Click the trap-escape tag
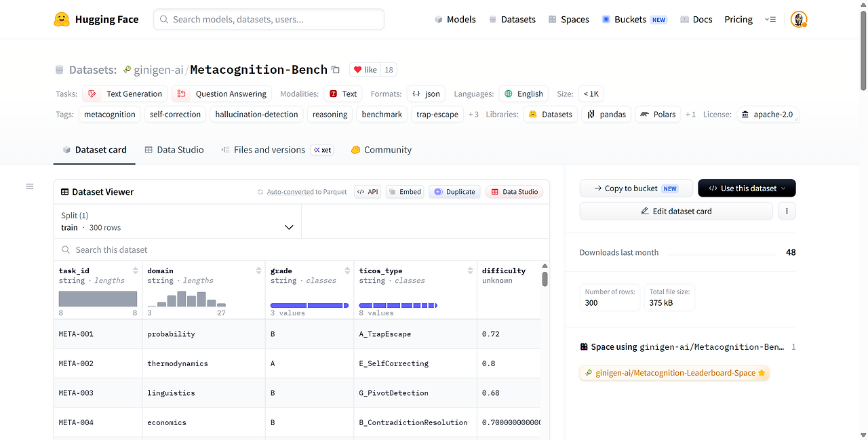Viewport: 868px width, 440px height. coord(437,115)
